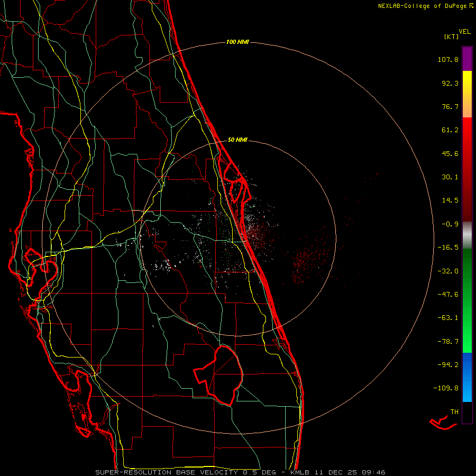This screenshot has width=476, height=476.
Task: Click the purple top segment of color bar
Action: [467, 59]
